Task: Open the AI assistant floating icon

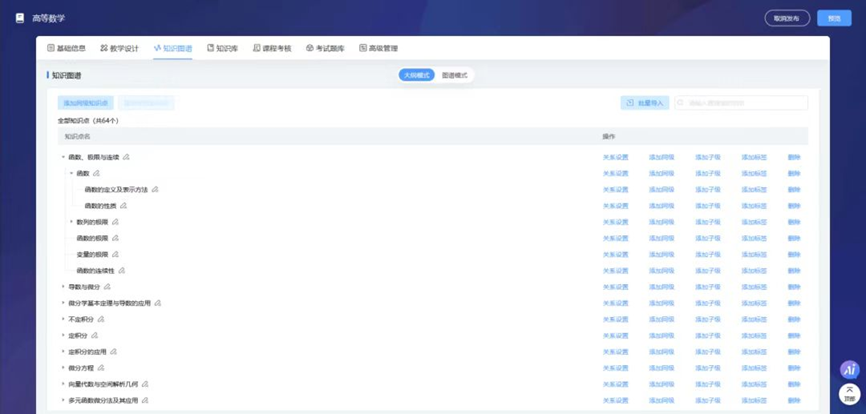Action: pos(850,370)
